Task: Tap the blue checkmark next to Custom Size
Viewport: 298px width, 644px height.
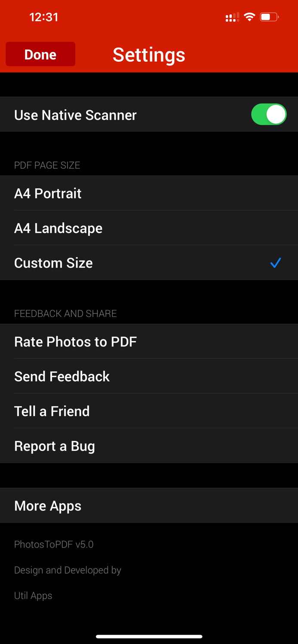Action: (276, 262)
